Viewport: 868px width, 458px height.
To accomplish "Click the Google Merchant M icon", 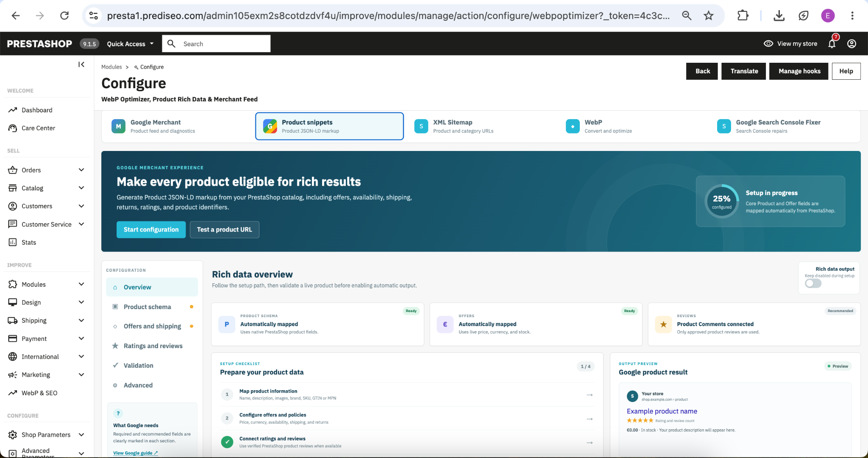I will pos(118,126).
